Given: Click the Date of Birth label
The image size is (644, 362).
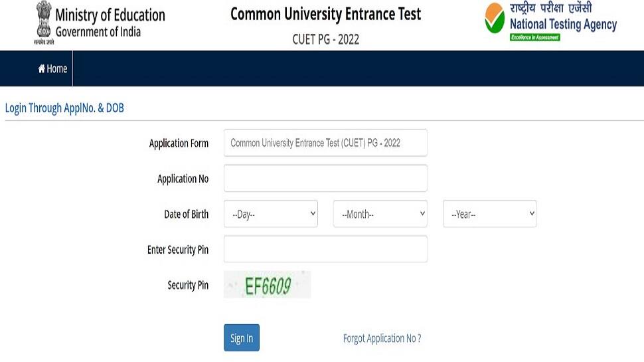Looking at the screenshot, I should [x=186, y=214].
